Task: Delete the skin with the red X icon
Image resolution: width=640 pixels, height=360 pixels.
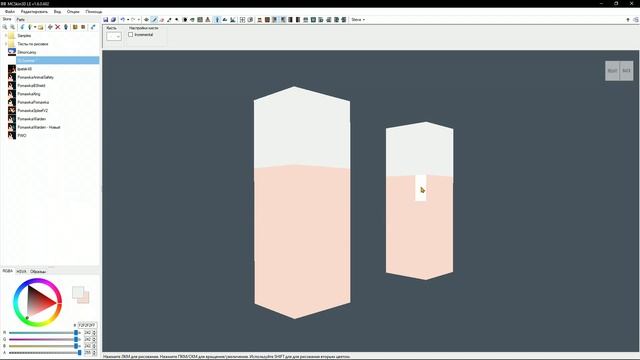Action: pyautogui.click(x=58, y=27)
